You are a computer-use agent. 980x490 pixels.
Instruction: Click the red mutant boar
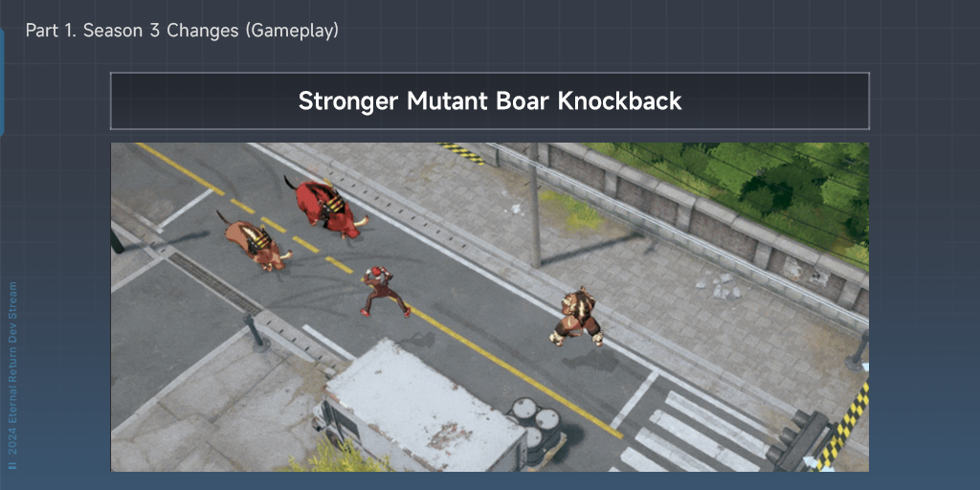326,209
